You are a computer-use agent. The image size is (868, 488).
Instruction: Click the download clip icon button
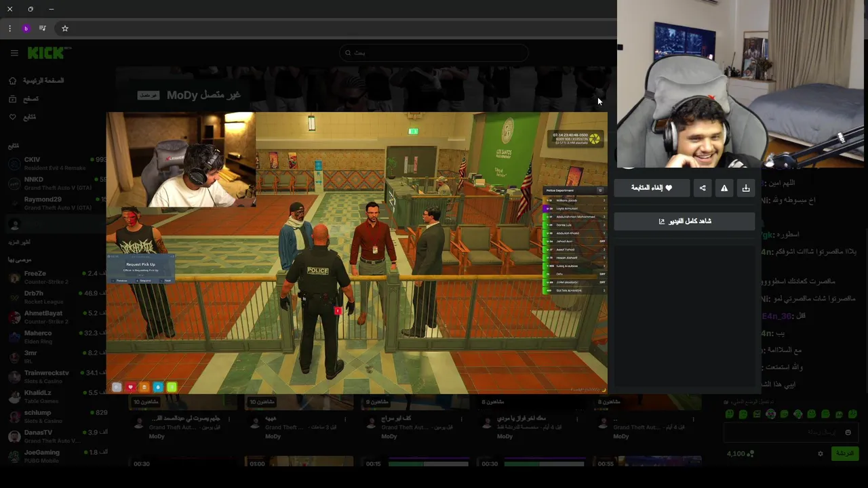coord(746,188)
